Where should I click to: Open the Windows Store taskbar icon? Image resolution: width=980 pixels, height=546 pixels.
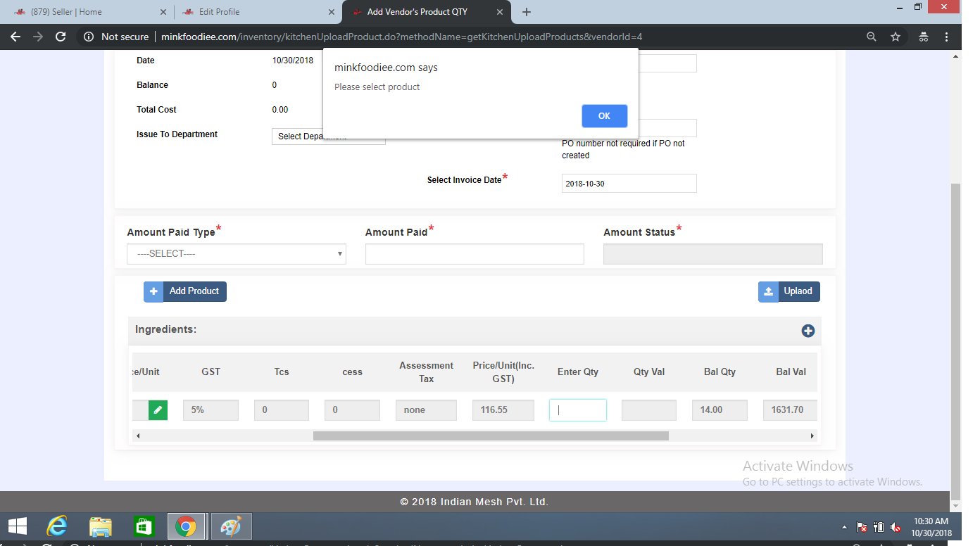[x=144, y=526]
